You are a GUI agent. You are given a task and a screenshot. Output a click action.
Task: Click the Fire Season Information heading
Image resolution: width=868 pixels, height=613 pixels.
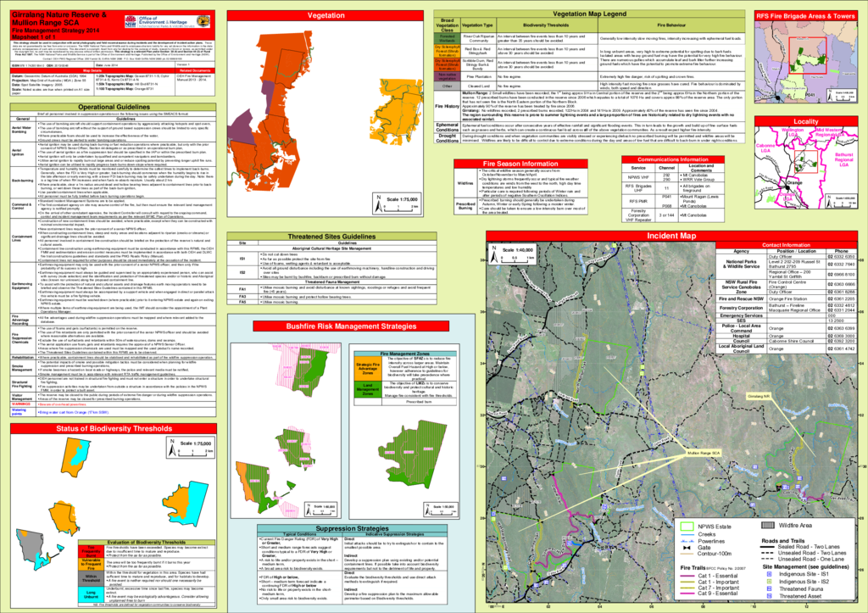[520, 164]
